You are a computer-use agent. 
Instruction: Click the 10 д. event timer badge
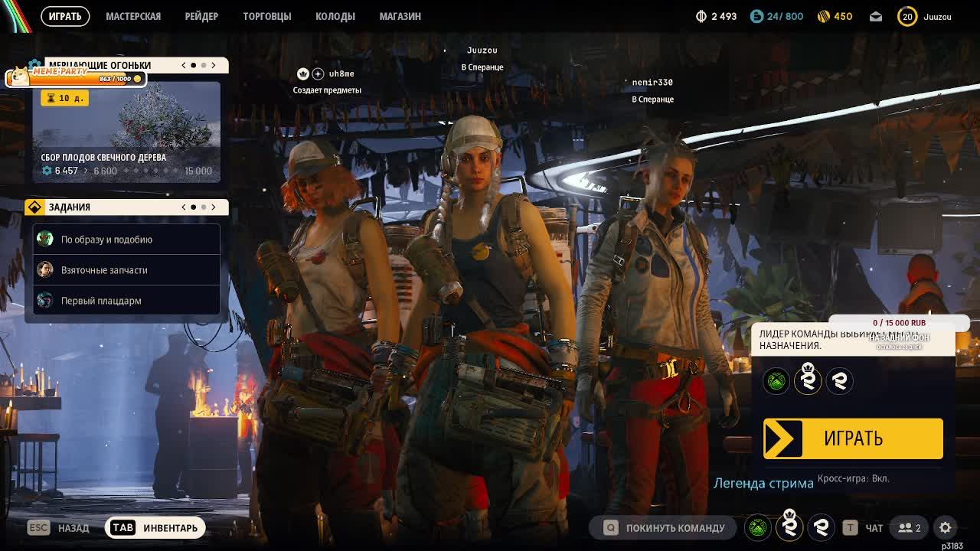[x=64, y=98]
